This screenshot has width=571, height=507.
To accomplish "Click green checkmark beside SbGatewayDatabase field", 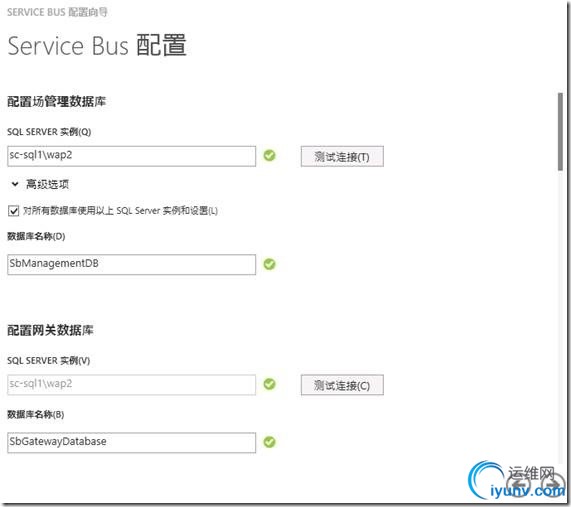I will click(269, 442).
